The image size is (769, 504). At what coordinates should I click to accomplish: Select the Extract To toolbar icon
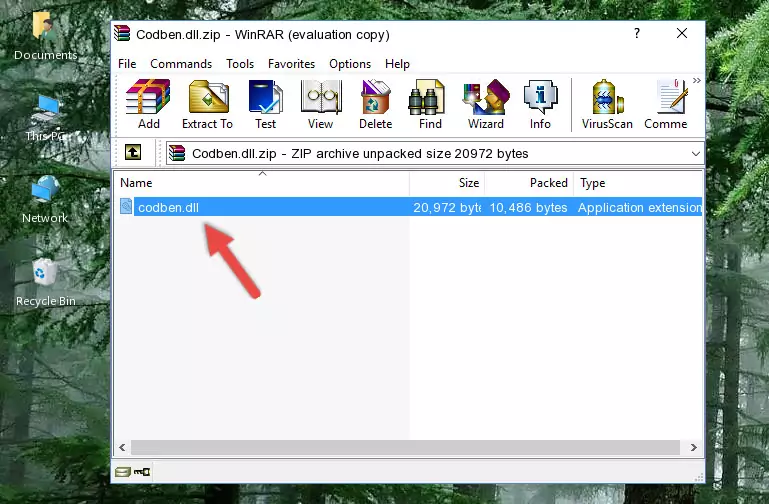207,104
